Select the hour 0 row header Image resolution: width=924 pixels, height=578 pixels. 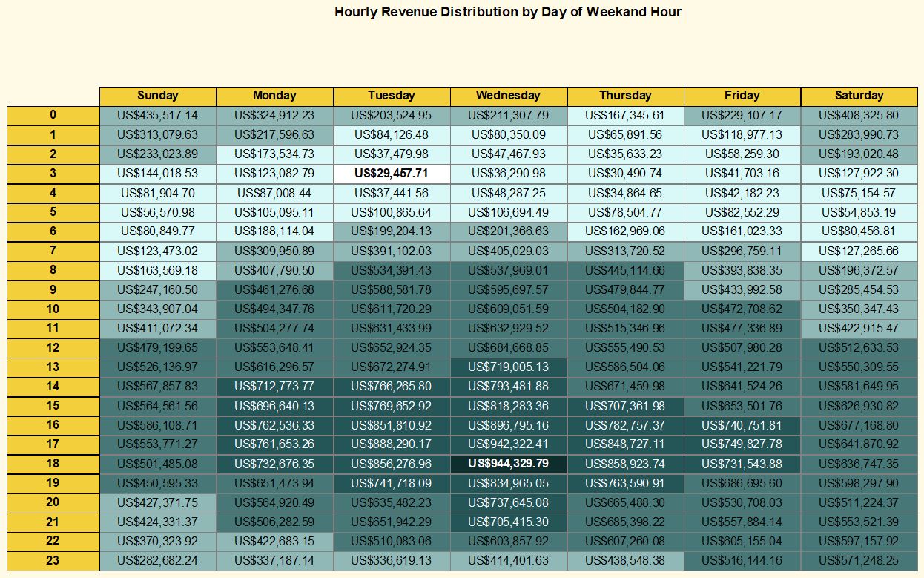tap(53, 115)
